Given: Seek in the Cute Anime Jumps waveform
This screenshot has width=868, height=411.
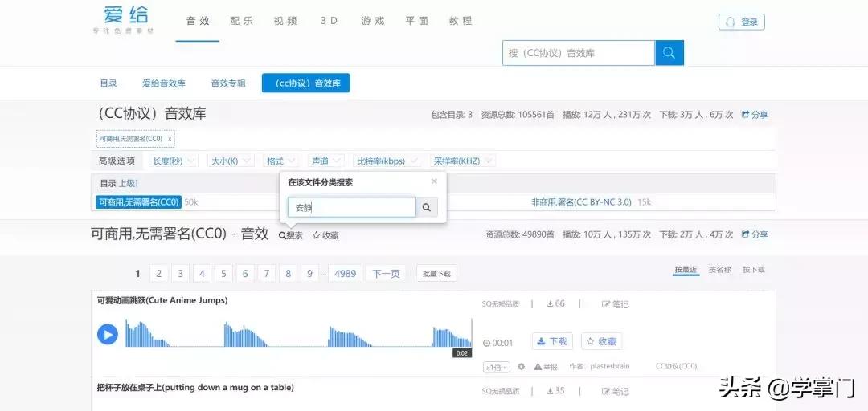Looking at the screenshot, I should pos(298,333).
